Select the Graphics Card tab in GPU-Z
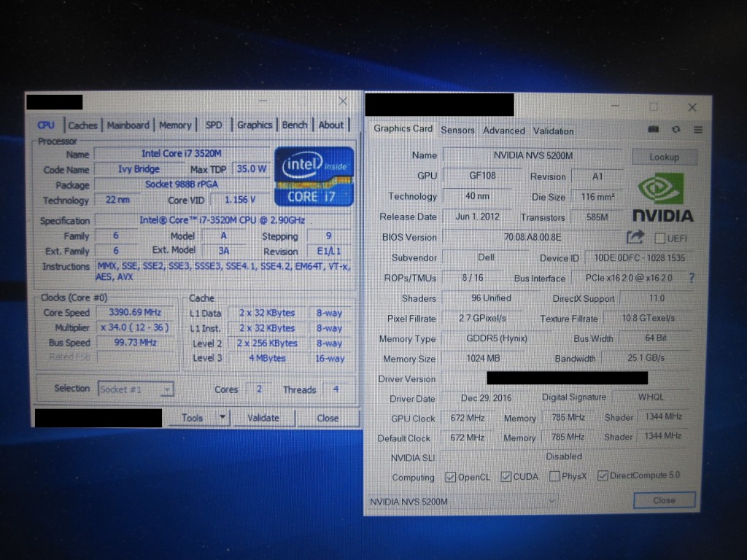Viewport: 747px width, 560px height. click(x=403, y=128)
